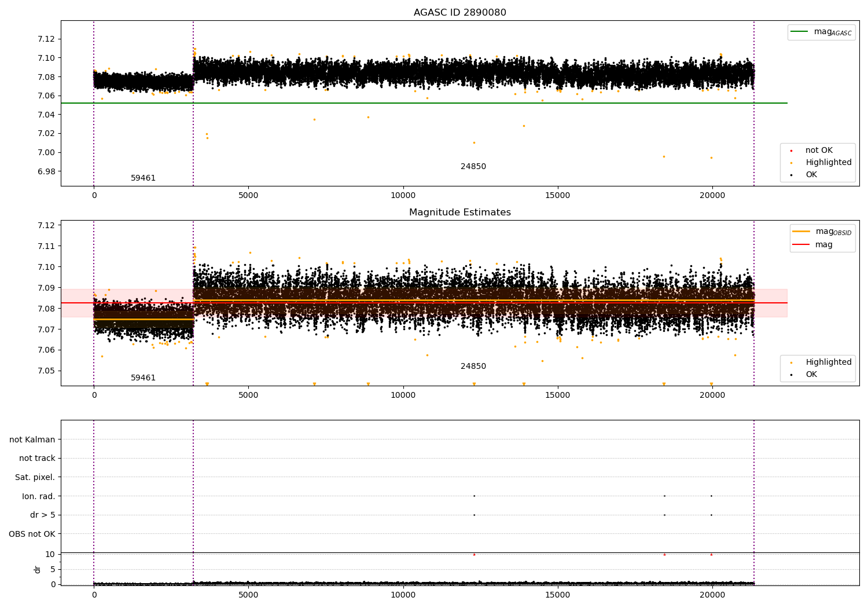Click the 'not track' axis label
The width and height of the screenshot is (868, 608).
click(x=37, y=459)
